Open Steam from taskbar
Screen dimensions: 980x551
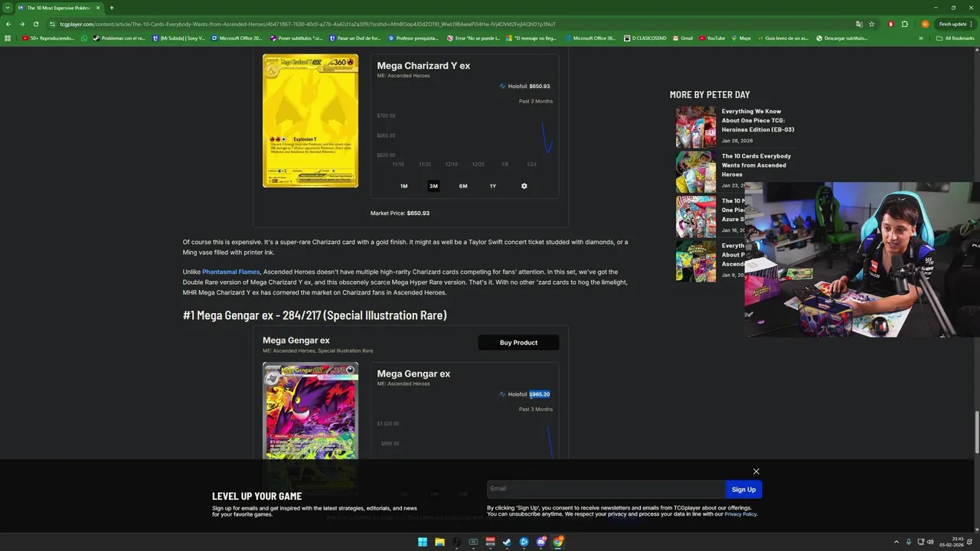507,542
